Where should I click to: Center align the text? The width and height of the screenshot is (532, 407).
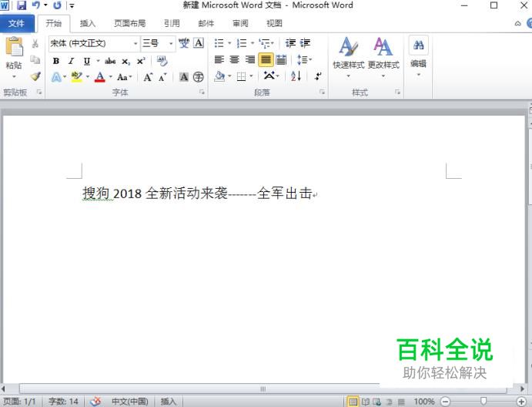[235, 60]
